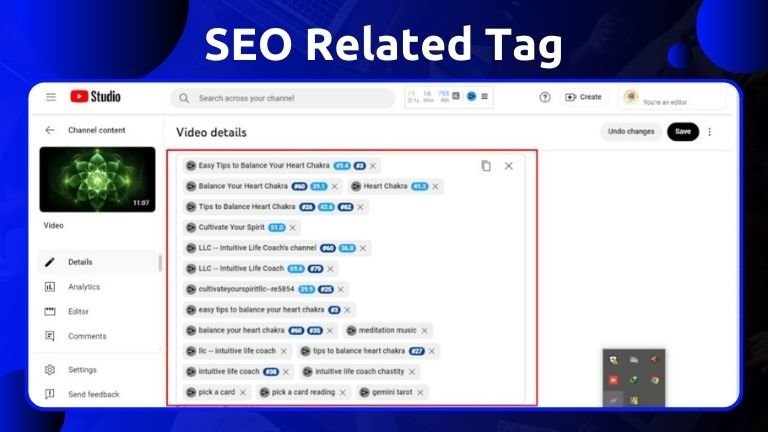Delete the 'Cultivate Your Spirit' tag
Screen dimensions: 768x432
tap(292, 228)
